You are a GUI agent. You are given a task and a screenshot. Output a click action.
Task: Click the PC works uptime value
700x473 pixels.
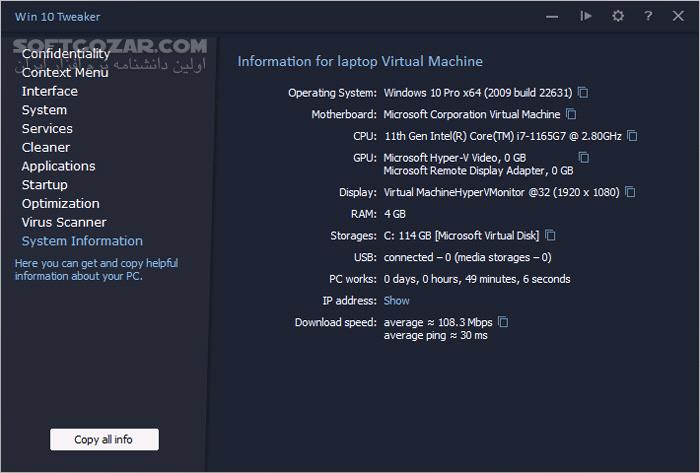click(x=477, y=279)
